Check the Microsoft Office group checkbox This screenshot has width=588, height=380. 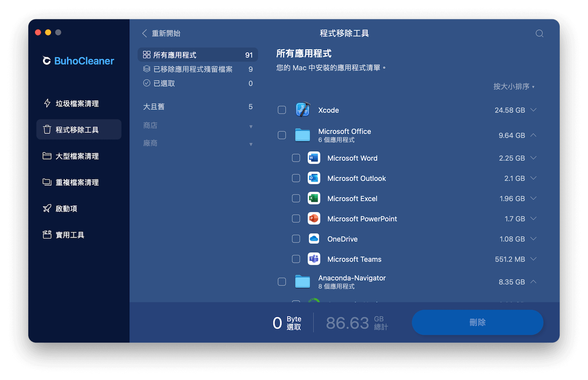[282, 135]
